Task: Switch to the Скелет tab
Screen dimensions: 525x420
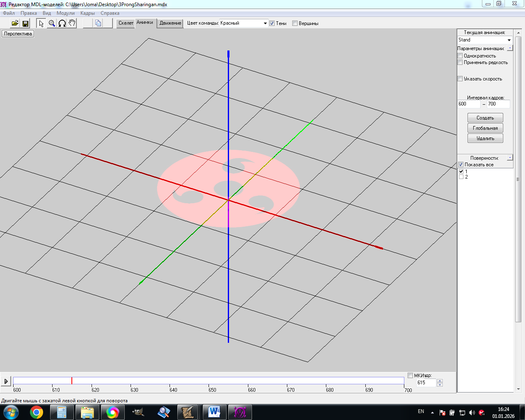Action: point(126,23)
